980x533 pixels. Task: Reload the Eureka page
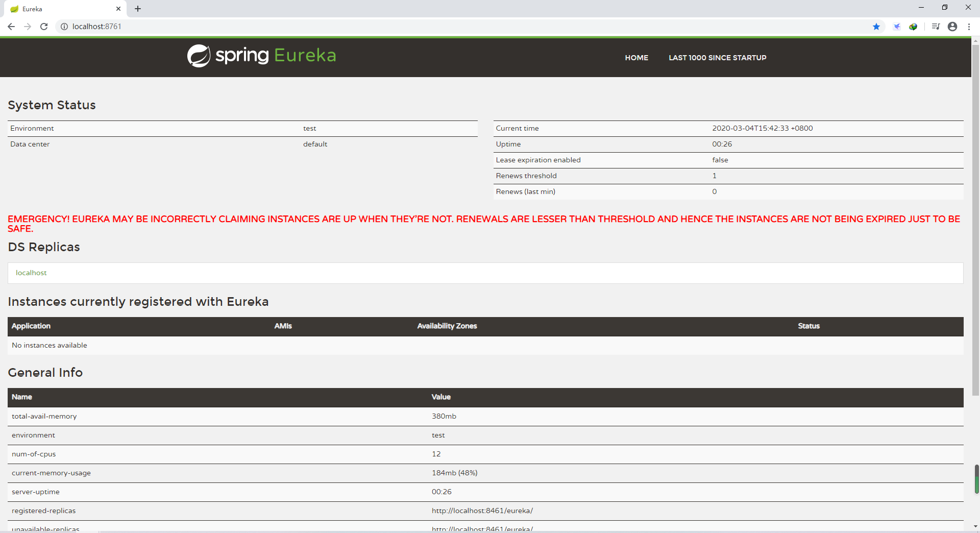point(44,27)
